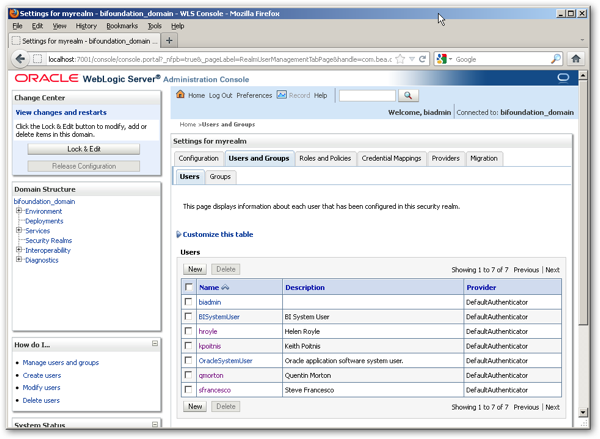The image size is (600, 439).
Task: Open the sfrancesco user link
Action: point(215,390)
